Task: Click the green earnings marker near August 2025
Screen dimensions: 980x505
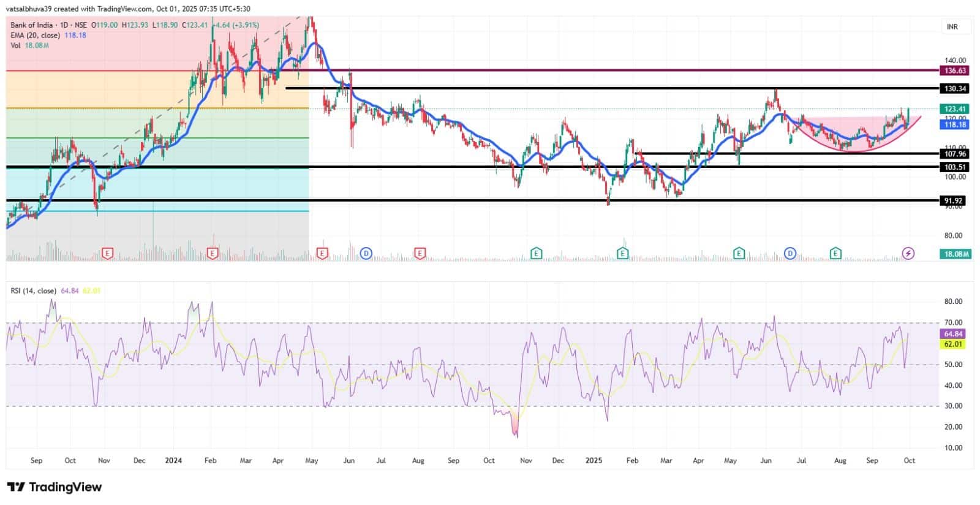Action: [x=835, y=253]
